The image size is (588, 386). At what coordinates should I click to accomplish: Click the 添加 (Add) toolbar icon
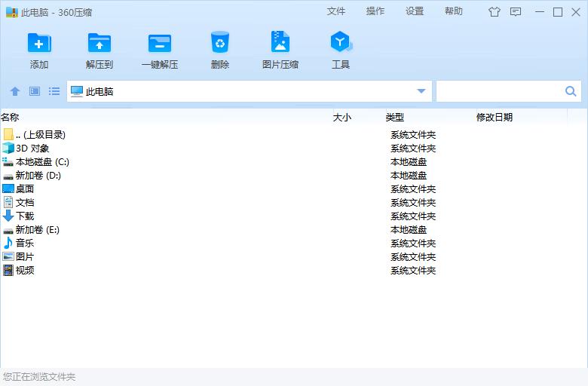tap(39, 44)
